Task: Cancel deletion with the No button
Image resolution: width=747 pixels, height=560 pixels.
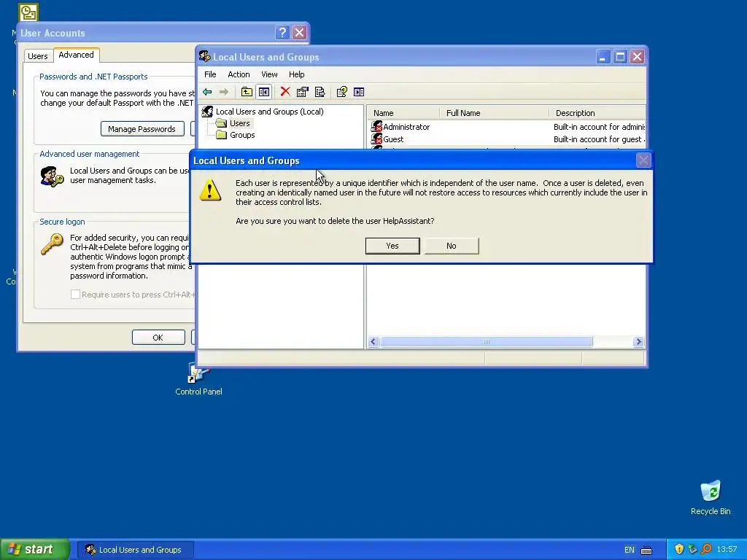Action: [452, 246]
